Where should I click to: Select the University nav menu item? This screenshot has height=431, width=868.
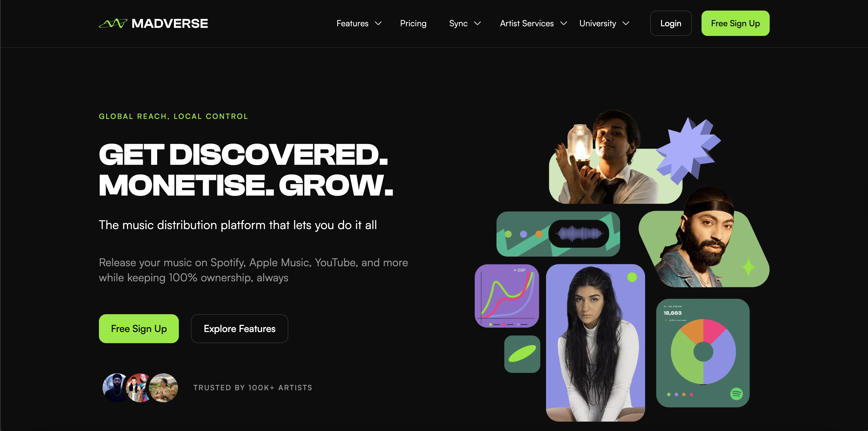[597, 23]
